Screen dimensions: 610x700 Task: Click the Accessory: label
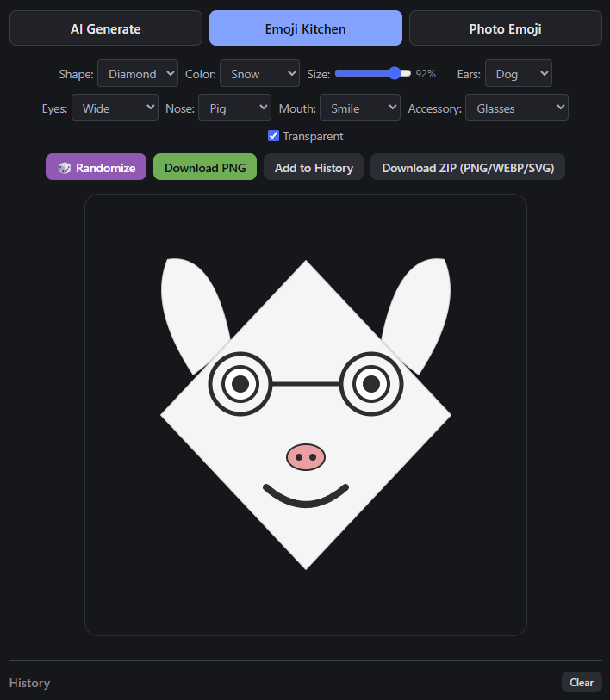(435, 108)
